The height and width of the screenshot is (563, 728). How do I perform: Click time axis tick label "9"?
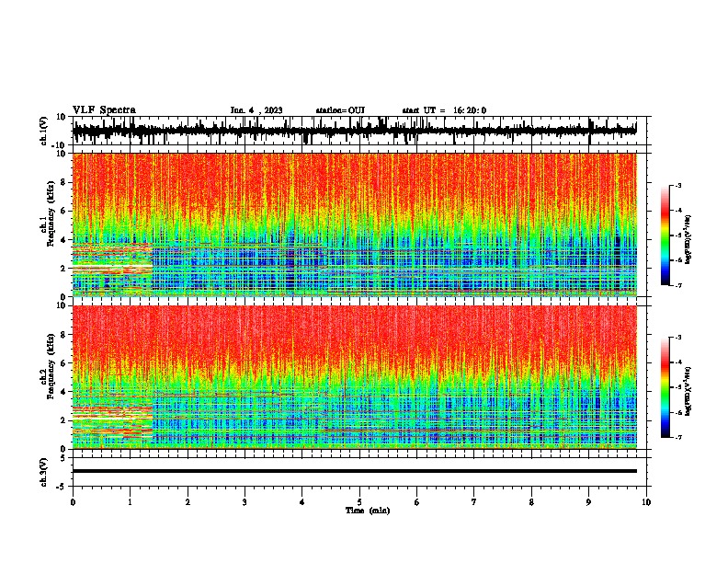point(588,502)
